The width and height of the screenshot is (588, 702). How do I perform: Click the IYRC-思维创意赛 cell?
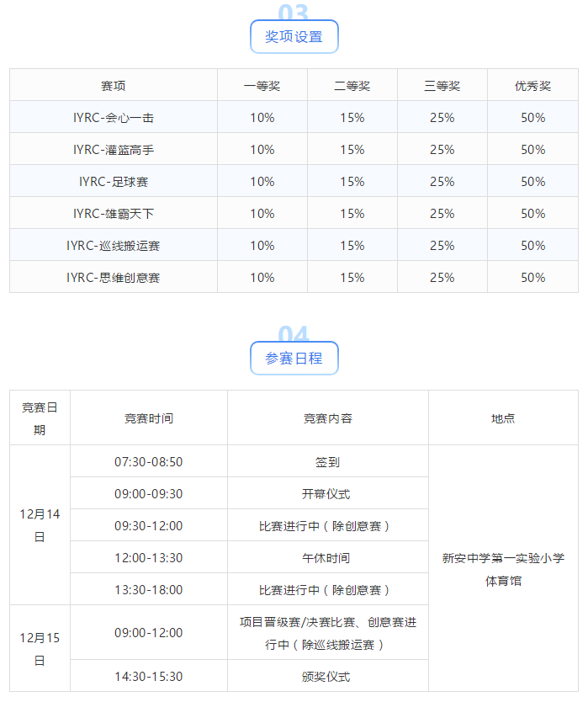pos(114,278)
